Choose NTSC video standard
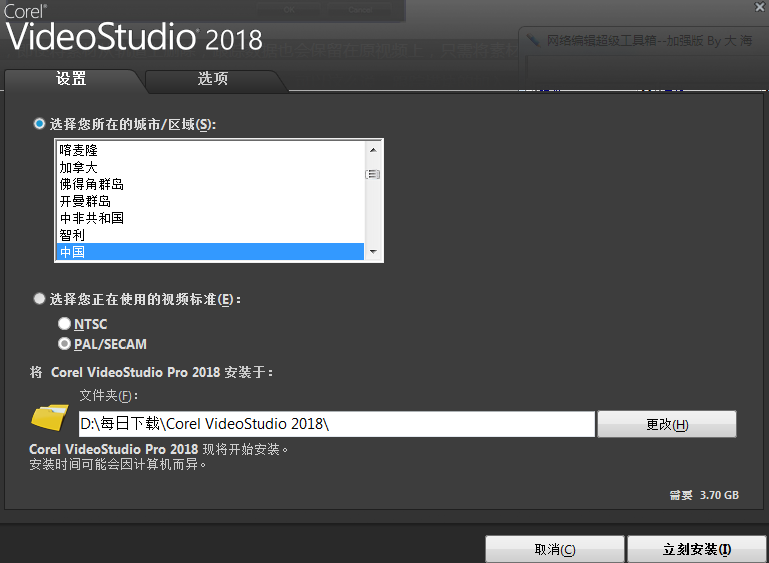The width and height of the screenshot is (769, 563). (65, 324)
